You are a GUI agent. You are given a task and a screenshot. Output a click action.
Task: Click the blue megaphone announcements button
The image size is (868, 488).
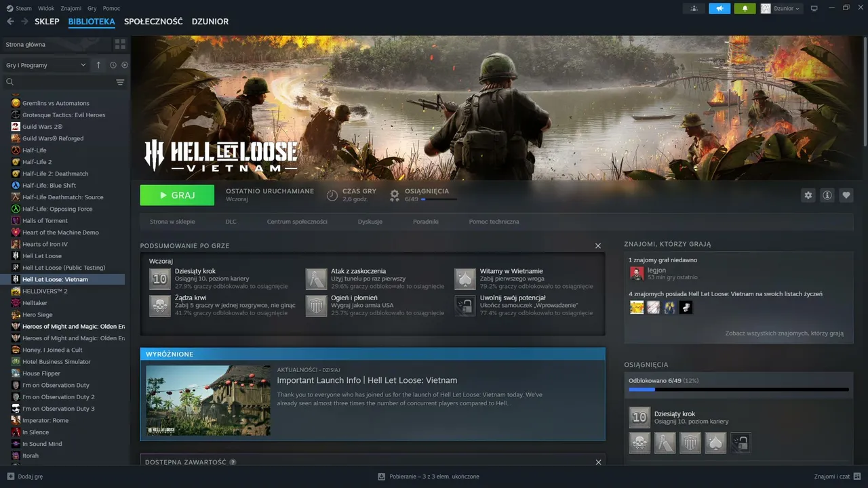719,8
